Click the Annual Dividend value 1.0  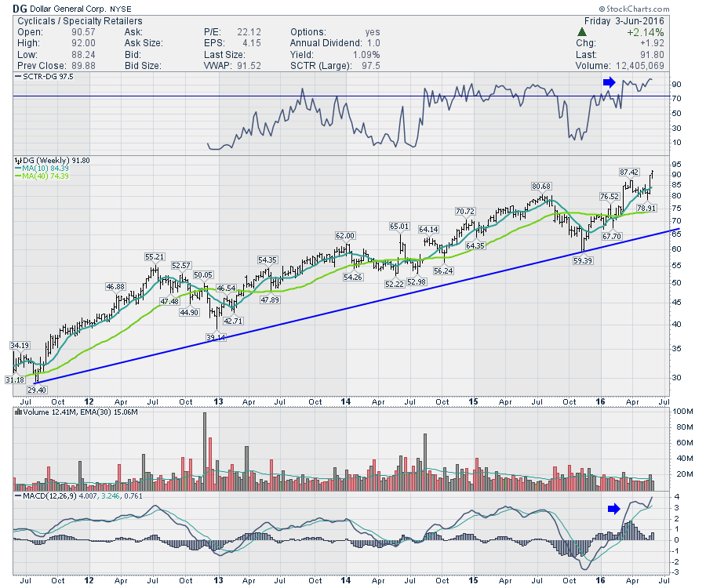pos(373,43)
